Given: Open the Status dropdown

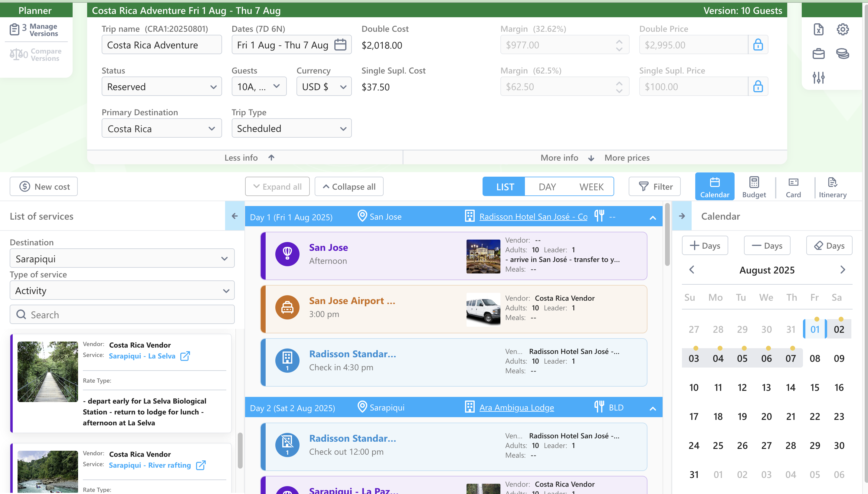Looking at the screenshot, I should click(x=162, y=87).
